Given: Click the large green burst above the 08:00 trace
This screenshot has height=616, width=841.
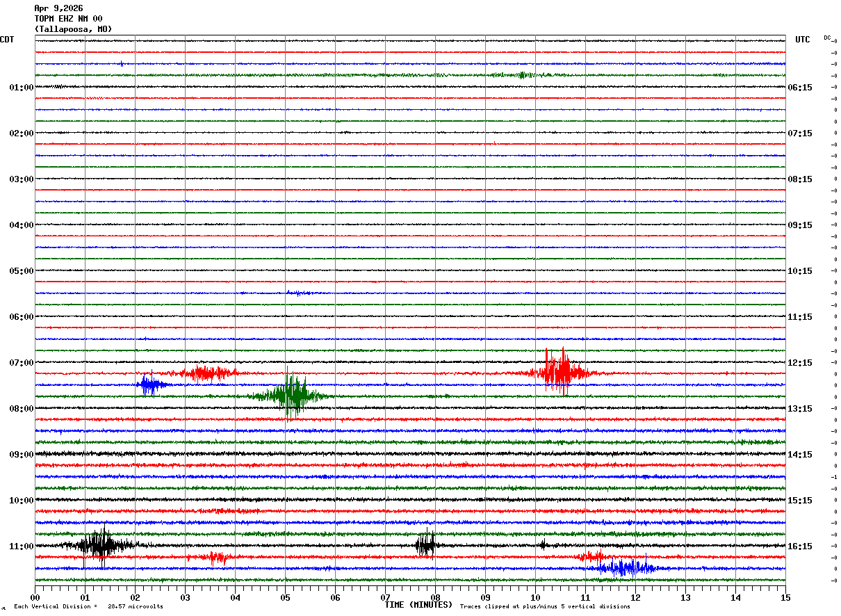Looking at the screenshot, I should pos(293,396).
